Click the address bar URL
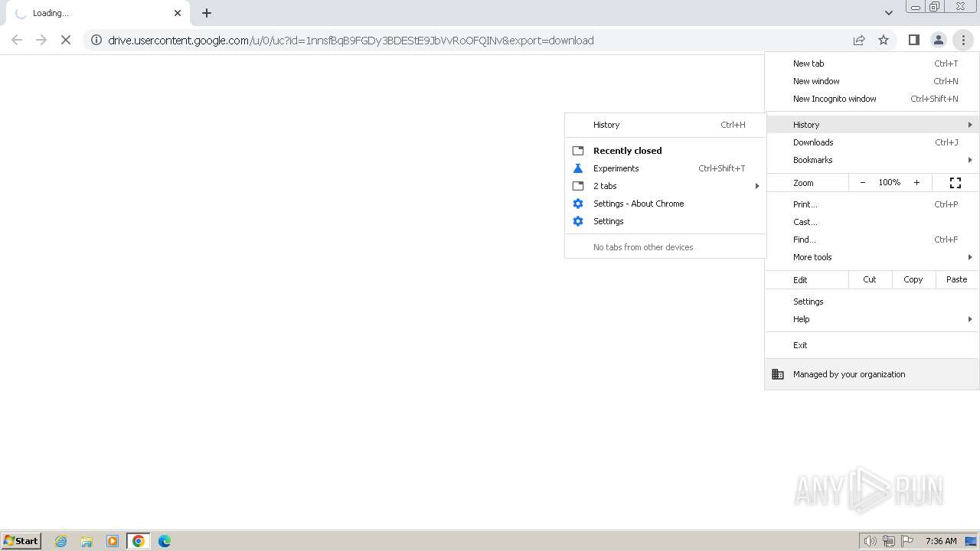Screen dimensions: 980x551 point(351,41)
